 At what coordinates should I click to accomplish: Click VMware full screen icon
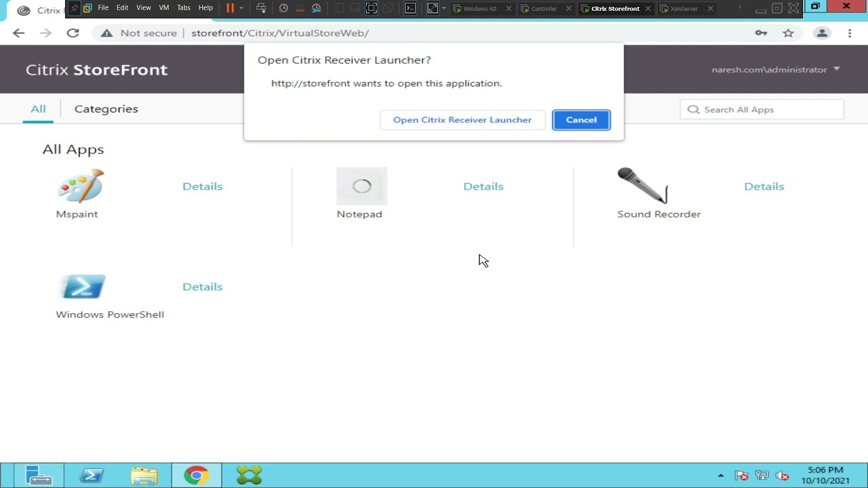[x=371, y=8]
